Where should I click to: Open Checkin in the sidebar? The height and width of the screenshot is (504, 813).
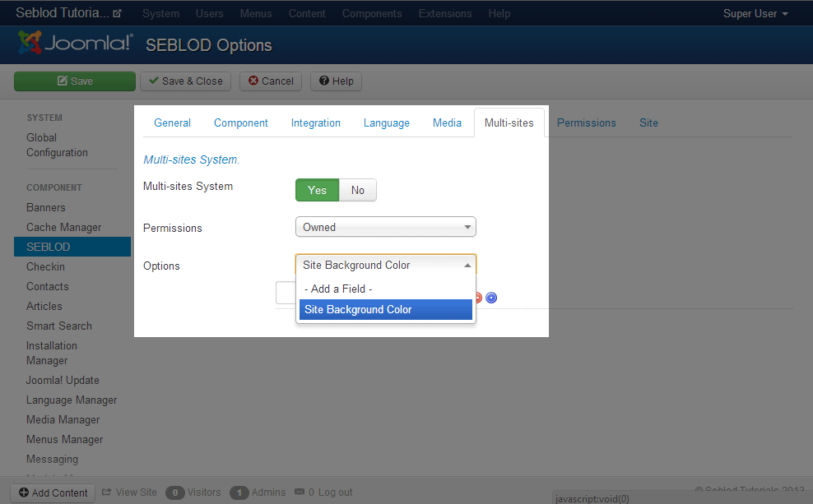tap(45, 266)
